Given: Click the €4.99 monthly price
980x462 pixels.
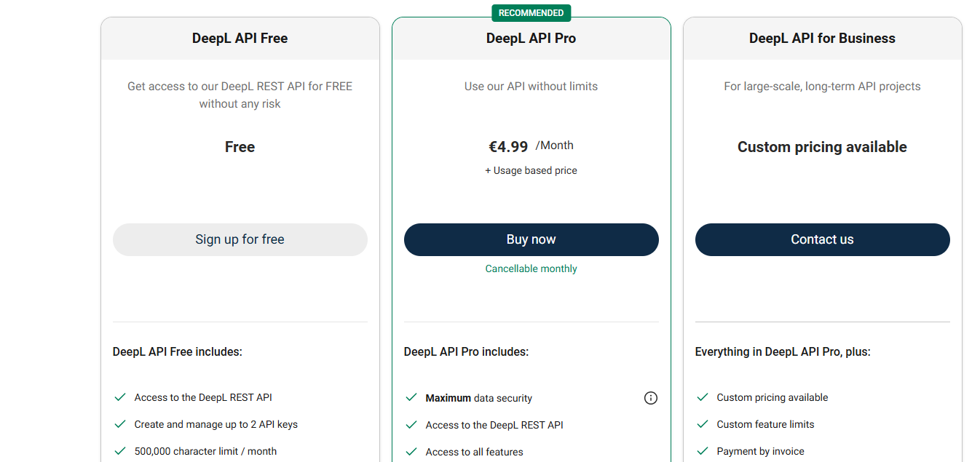Looking at the screenshot, I should point(508,147).
